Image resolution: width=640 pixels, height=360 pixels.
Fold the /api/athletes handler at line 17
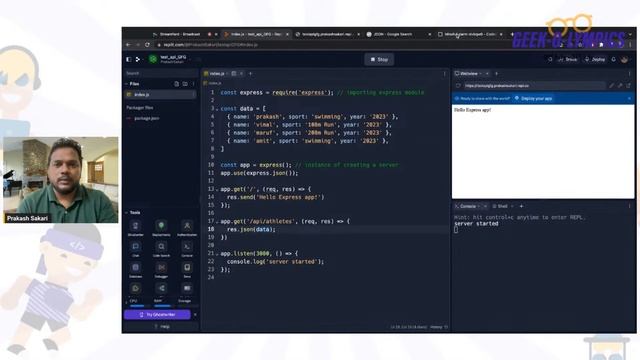pyautogui.click(x=217, y=222)
